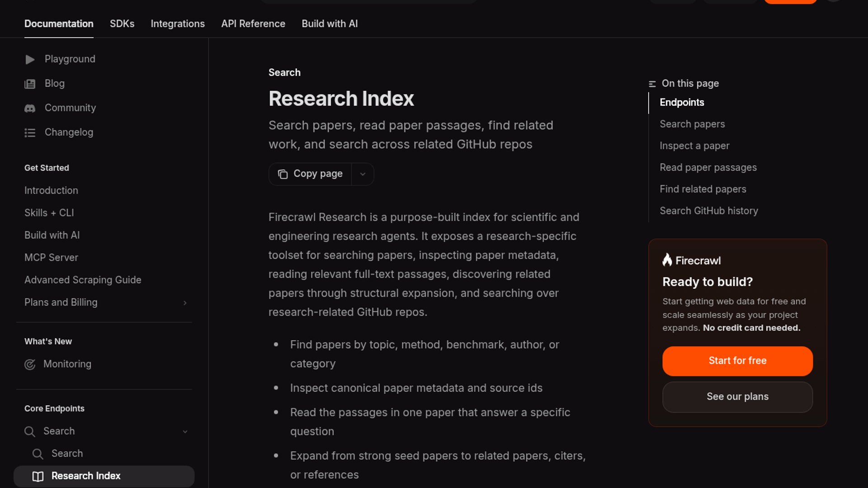This screenshot has height=488, width=868.
Task: Go to the API Reference tab
Action: (253, 24)
